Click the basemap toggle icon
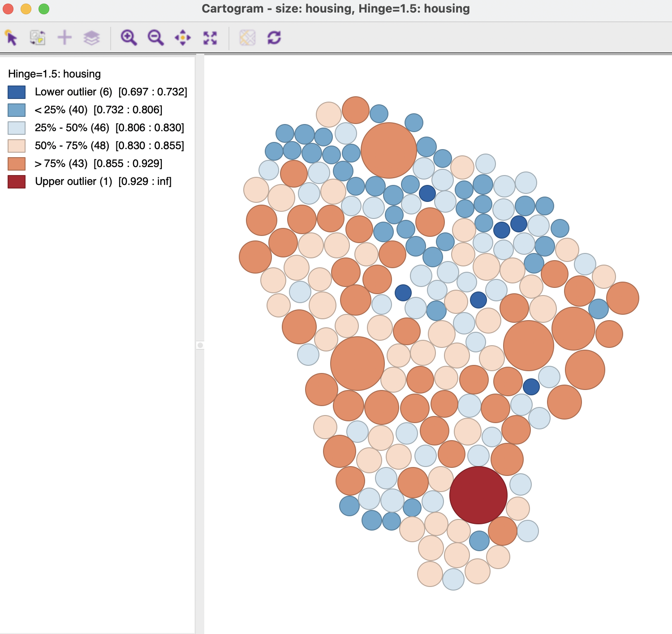This screenshot has width=672, height=634. pyautogui.click(x=247, y=38)
